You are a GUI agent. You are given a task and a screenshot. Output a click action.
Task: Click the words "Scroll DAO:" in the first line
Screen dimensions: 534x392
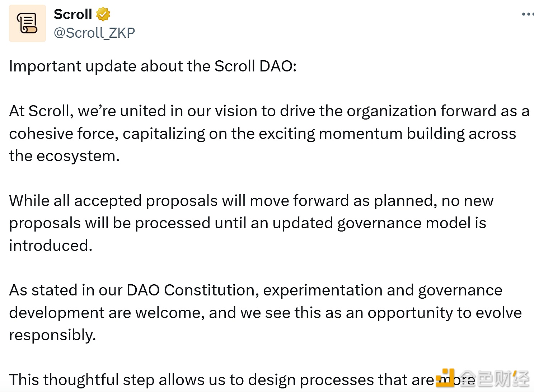coord(256,66)
